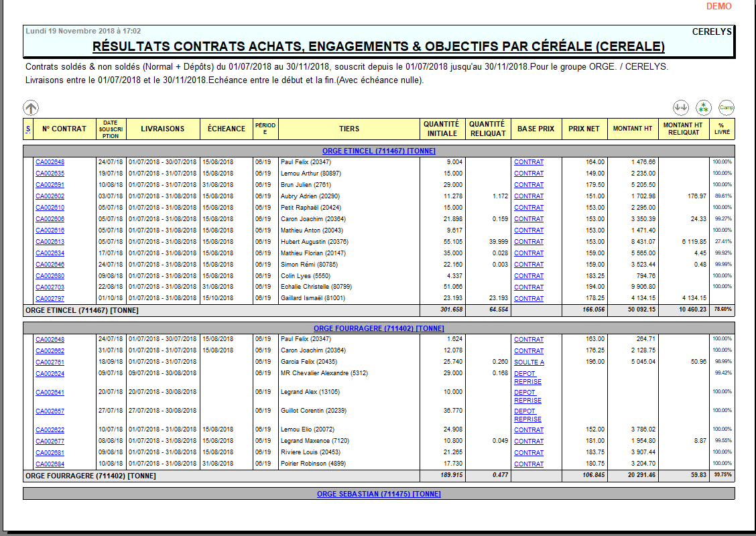This screenshot has width=756, height=536.
Task: Click the Camp circular icon
Action: [x=728, y=107]
